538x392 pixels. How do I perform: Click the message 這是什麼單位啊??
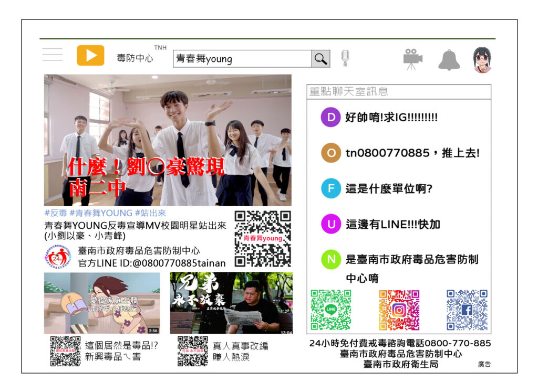(389, 188)
